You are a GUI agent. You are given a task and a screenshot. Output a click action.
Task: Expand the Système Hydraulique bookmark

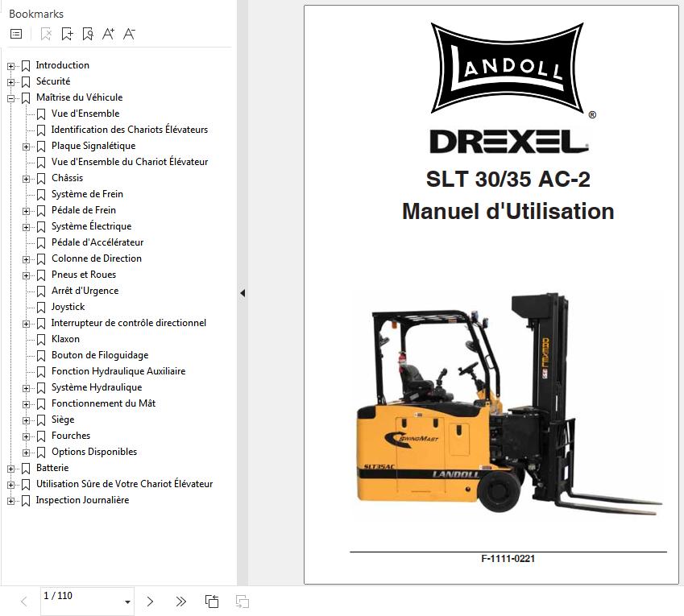pyautogui.click(x=26, y=388)
